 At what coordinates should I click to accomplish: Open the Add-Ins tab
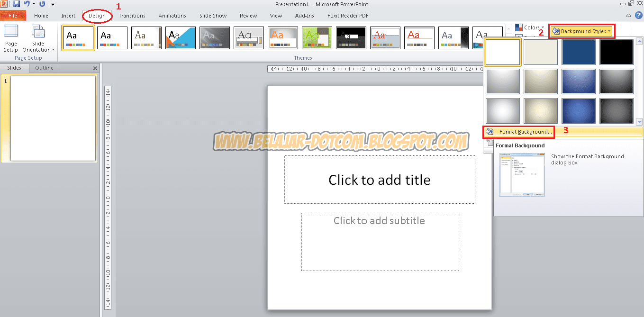[305, 16]
